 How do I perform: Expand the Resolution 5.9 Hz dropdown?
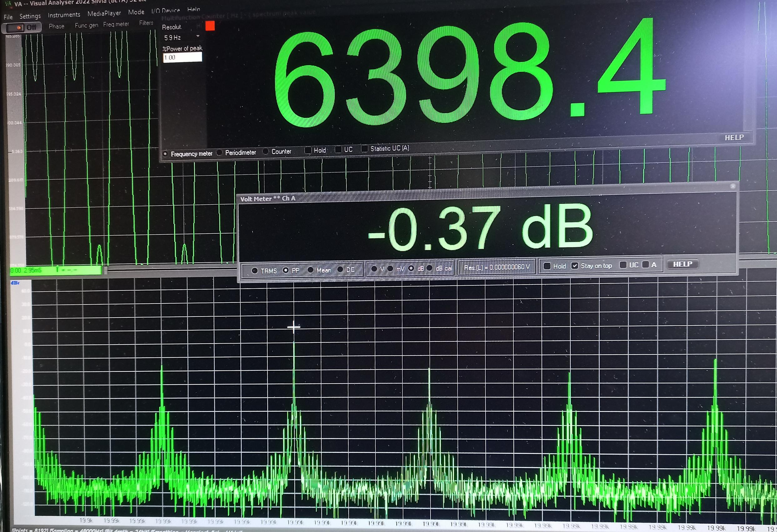point(198,36)
